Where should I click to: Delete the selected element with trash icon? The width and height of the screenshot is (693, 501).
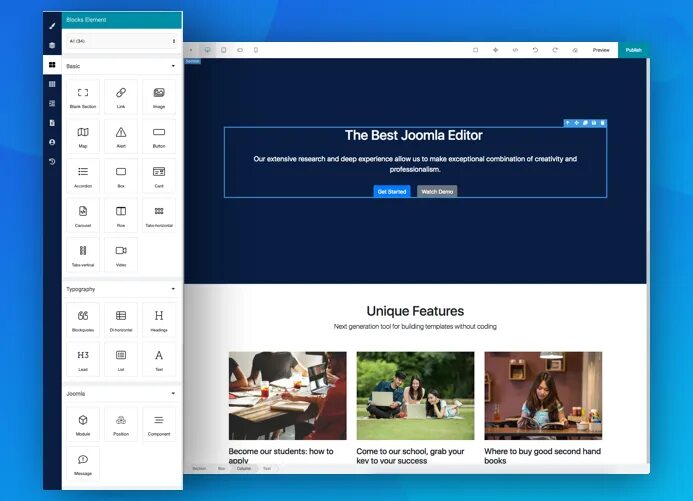[602, 123]
